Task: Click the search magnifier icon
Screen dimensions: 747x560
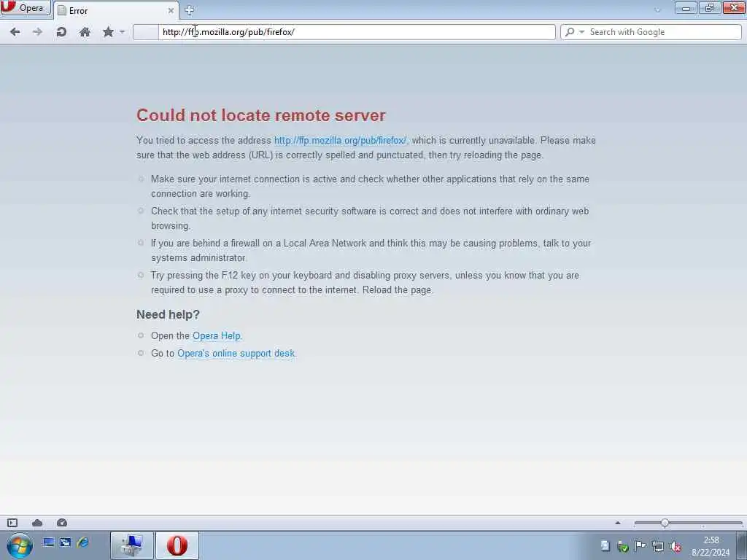Action: (x=570, y=32)
